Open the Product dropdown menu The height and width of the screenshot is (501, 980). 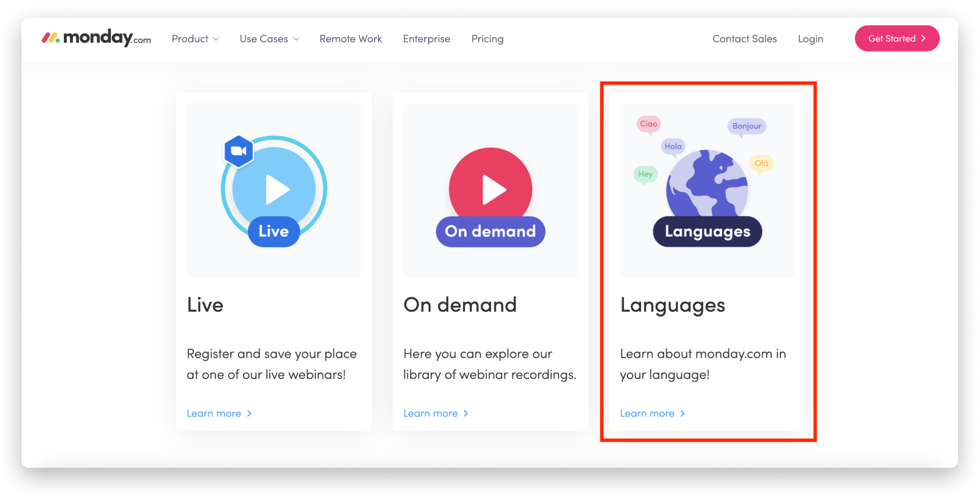coord(195,39)
